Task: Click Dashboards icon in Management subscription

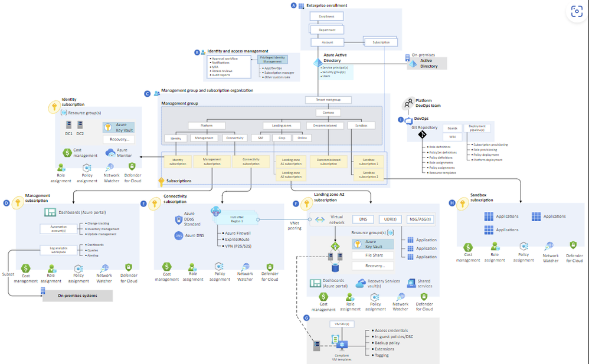Action: (x=50, y=212)
